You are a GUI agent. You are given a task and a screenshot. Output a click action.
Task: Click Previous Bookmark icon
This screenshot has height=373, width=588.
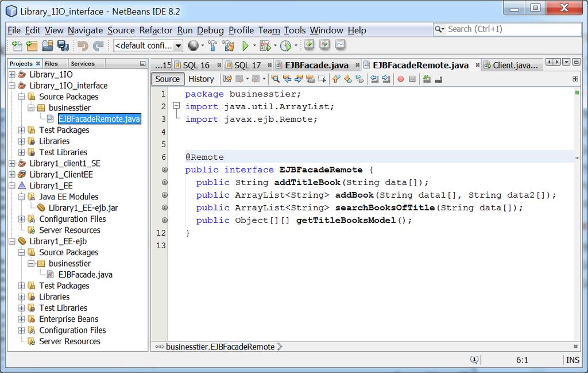[336, 79]
